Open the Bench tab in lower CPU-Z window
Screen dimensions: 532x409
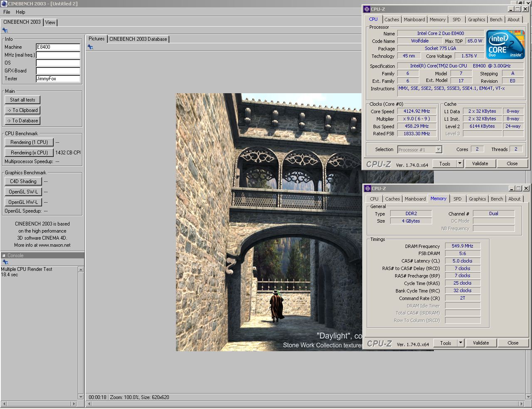pyautogui.click(x=497, y=199)
